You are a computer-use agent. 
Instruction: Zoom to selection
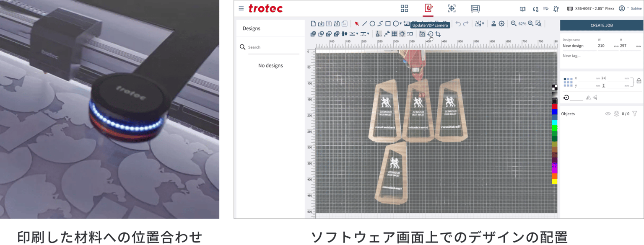[538, 23]
